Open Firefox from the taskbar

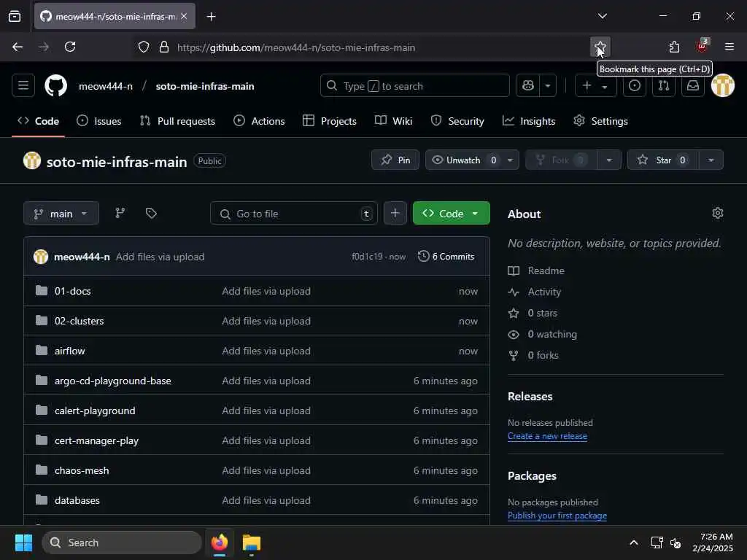pyautogui.click(x=220, y=542)
